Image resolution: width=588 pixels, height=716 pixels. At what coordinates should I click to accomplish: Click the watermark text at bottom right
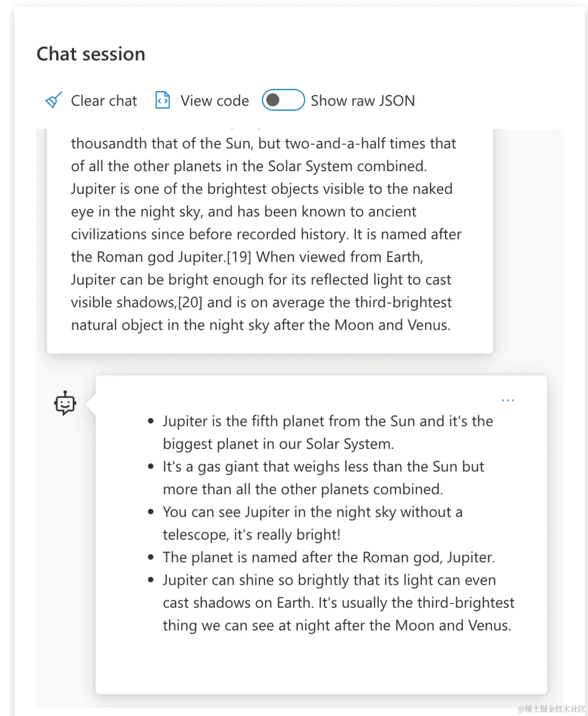pos(551,709)
